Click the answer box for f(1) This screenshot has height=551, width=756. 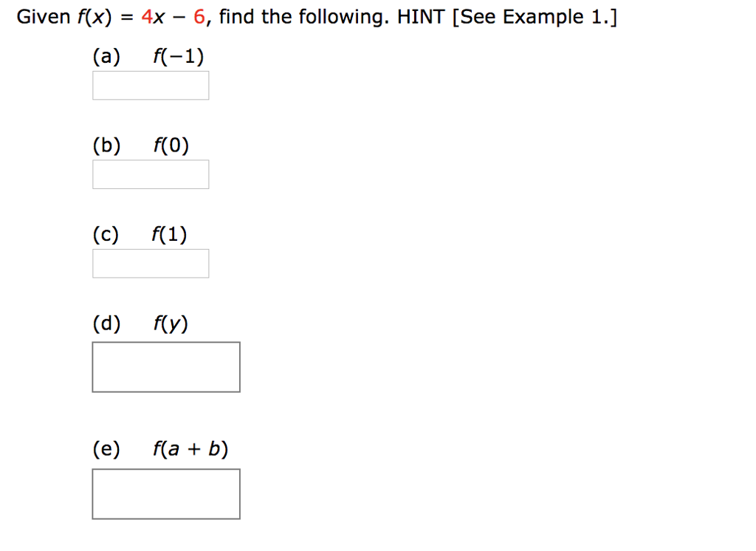[151, 263]
